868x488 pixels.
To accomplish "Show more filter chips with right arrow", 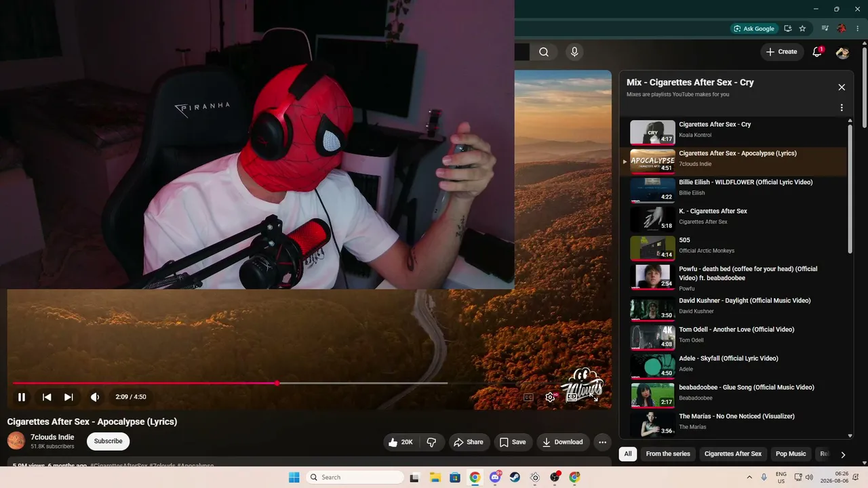I will pos(843,455).
